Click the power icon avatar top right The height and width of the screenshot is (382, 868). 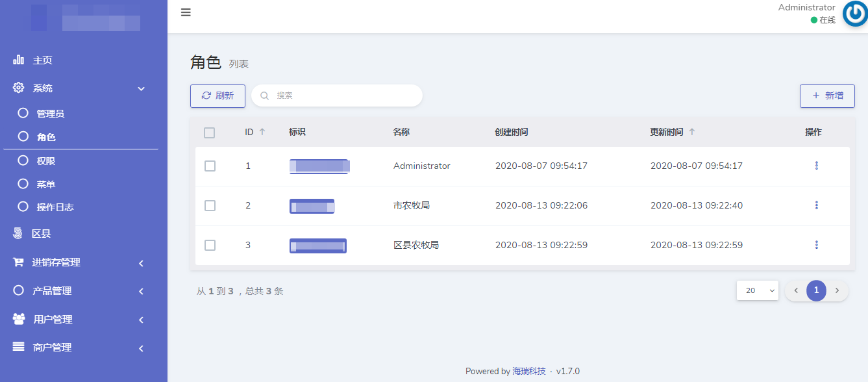[854, 14]
